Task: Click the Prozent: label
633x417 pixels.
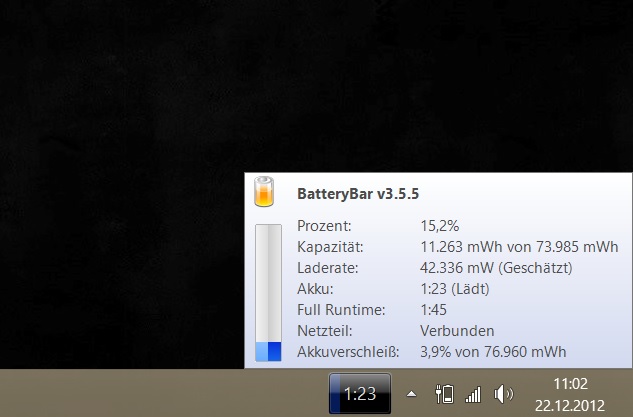Action: click(324, 226)
